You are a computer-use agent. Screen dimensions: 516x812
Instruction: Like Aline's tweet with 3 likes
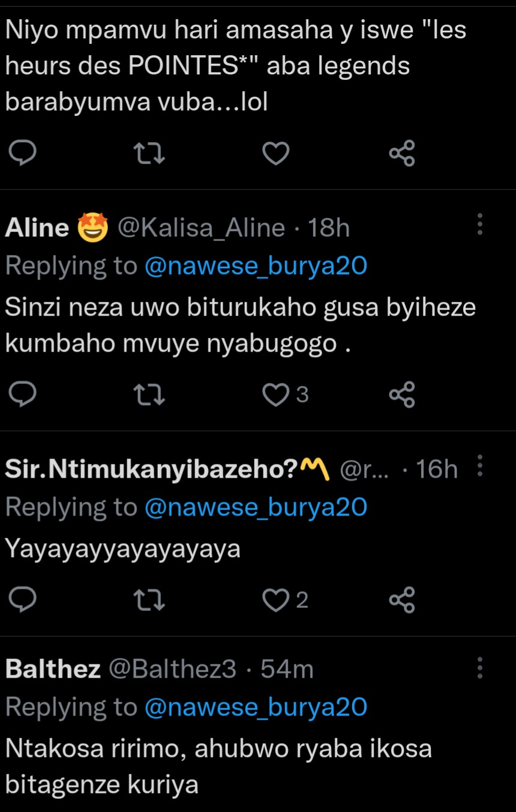coord(276,394)
